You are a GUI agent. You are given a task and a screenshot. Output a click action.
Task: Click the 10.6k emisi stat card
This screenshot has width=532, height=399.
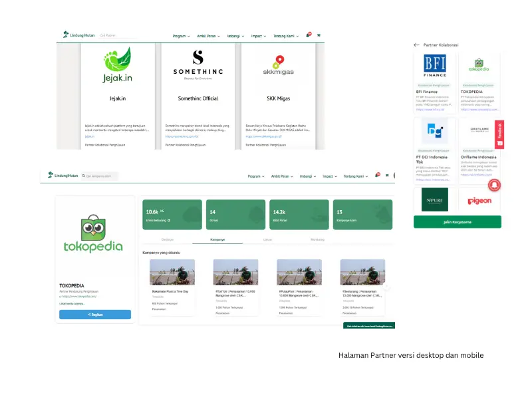[172, 215]
